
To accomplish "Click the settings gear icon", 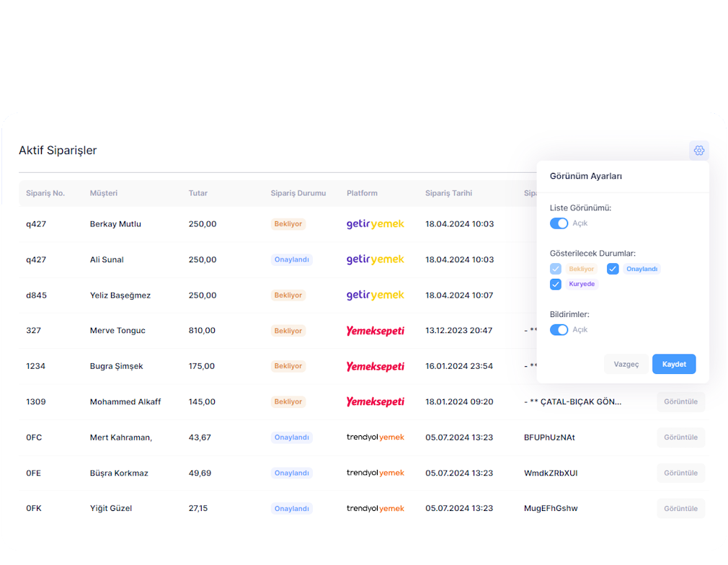I will [x=698, y=151].
